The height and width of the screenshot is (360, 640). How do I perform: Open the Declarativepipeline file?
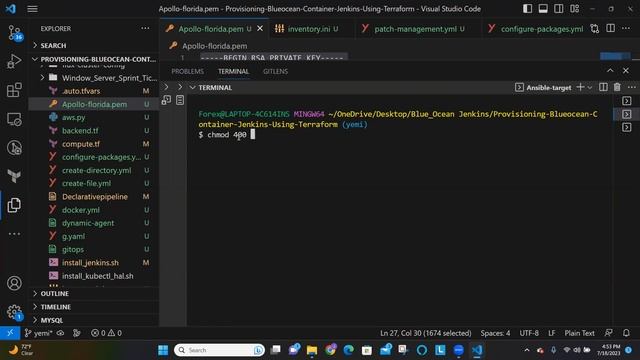click(x=94, y=196)
